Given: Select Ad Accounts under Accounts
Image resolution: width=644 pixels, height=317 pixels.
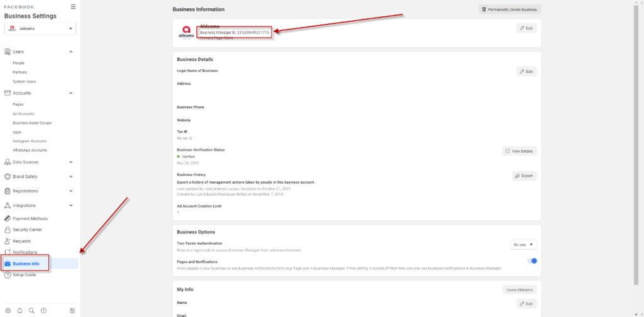Looking at the screenshot, I should coord(23,114).
